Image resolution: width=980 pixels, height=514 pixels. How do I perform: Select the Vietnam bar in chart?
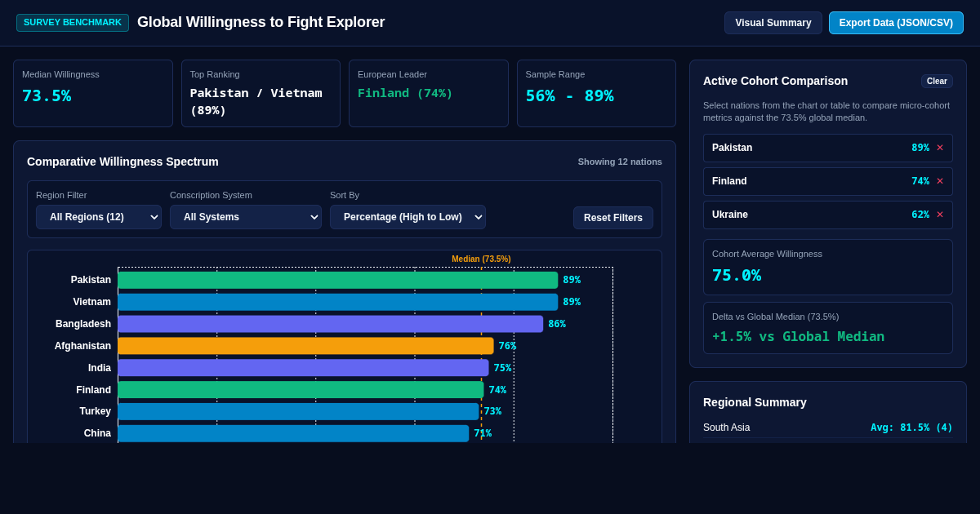[338, 302]
